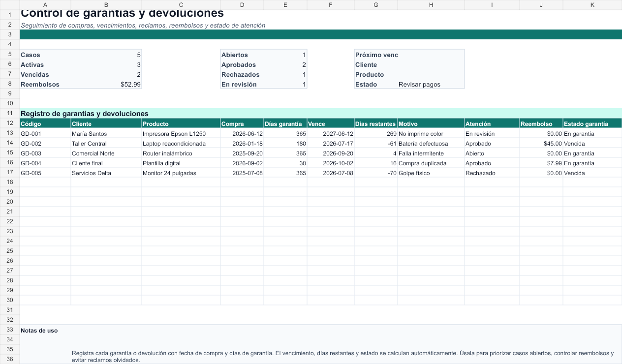The width and height of the screenshot is (622, 364).
Task: Select 'Router inalámbrico' cell
Action: point(181,153)
